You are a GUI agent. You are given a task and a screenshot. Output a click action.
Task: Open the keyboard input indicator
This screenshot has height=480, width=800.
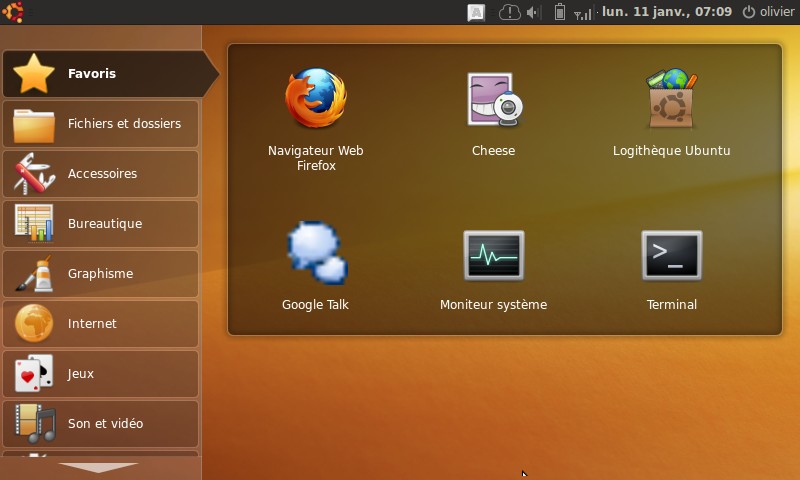(476, 12)
